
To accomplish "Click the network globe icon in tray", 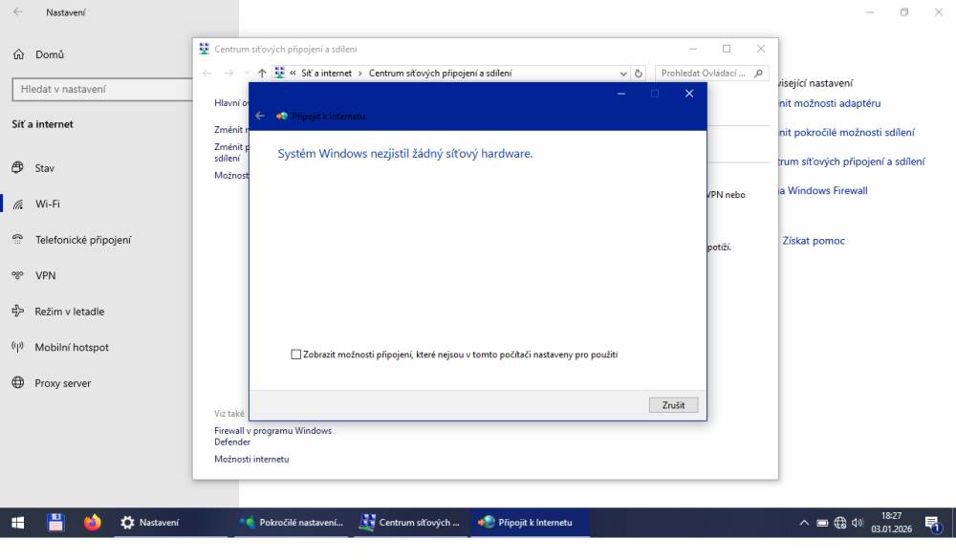I will [x=840, y=523].
